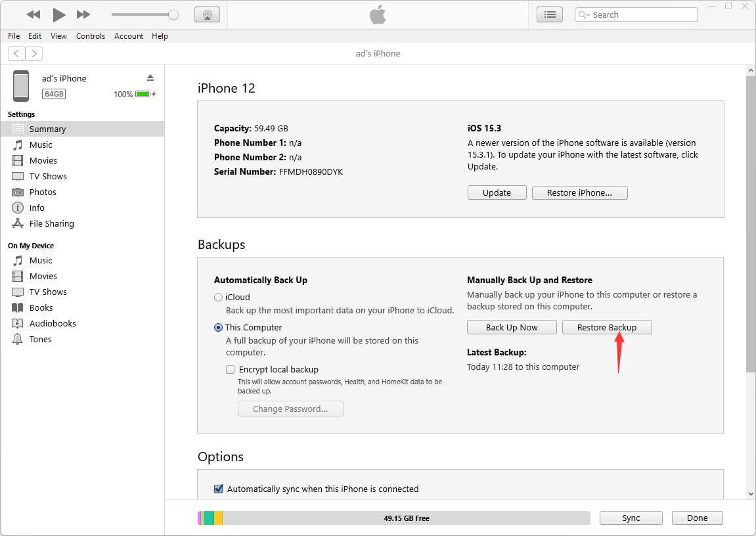Viewport: 756px width, 536px height.
Task: Open the File menu
Action: tap(14, 36)
